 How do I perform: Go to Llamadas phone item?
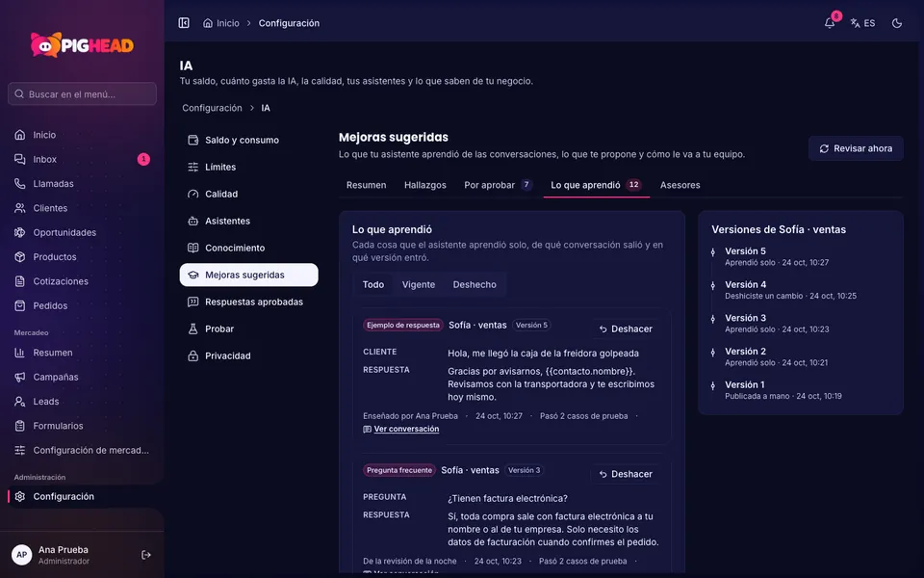[82, 183]
